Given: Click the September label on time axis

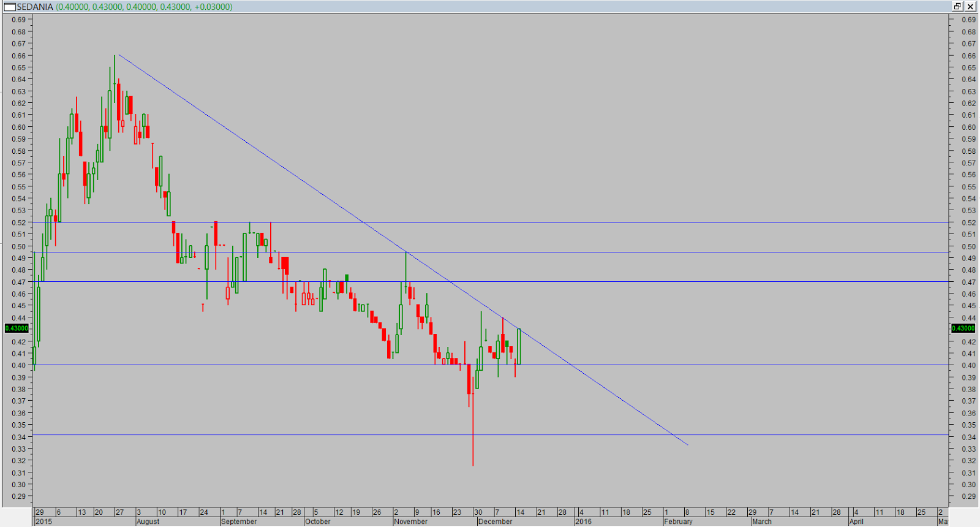Looking at the screenshot, I should point(239,521).
